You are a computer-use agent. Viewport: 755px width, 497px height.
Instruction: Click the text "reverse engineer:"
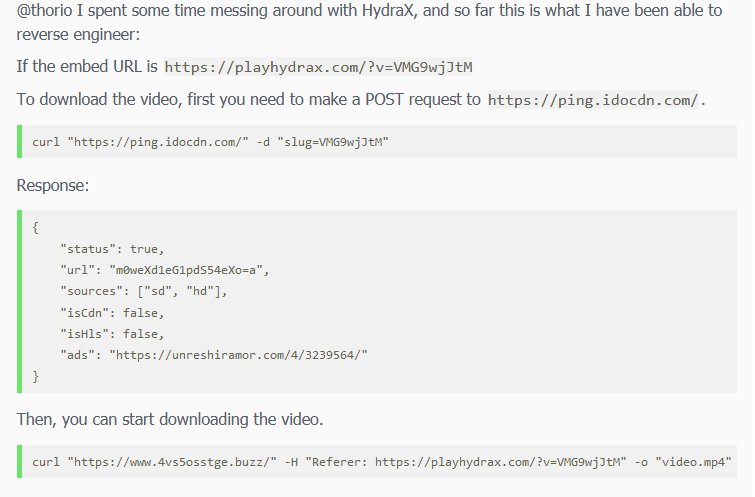coord(78,35)
